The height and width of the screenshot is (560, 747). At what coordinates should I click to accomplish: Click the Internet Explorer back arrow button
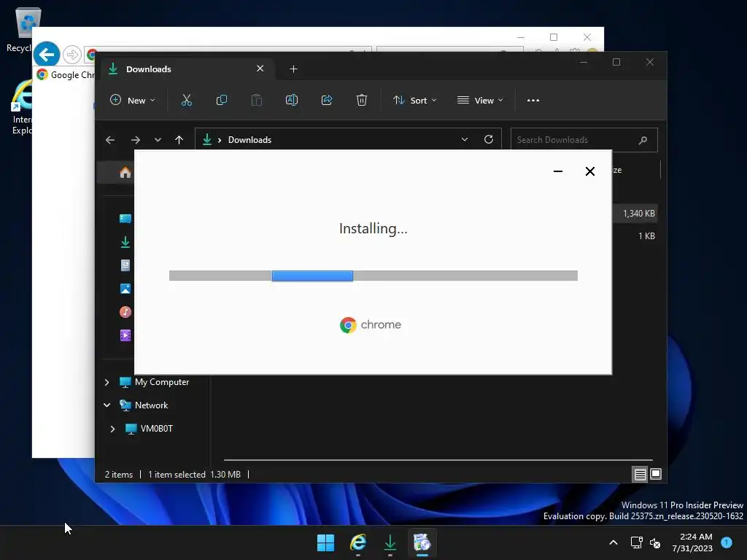tap(47, 55)
